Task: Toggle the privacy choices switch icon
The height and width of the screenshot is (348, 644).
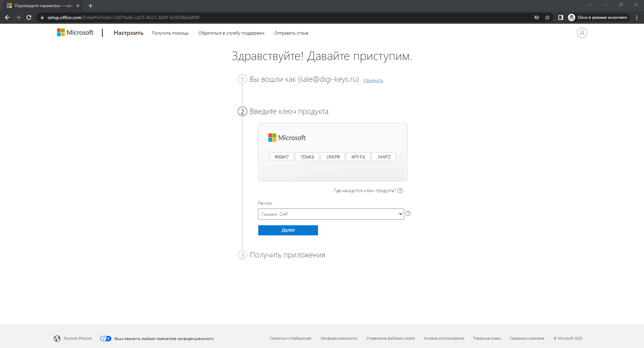Action: coord(106,339)
